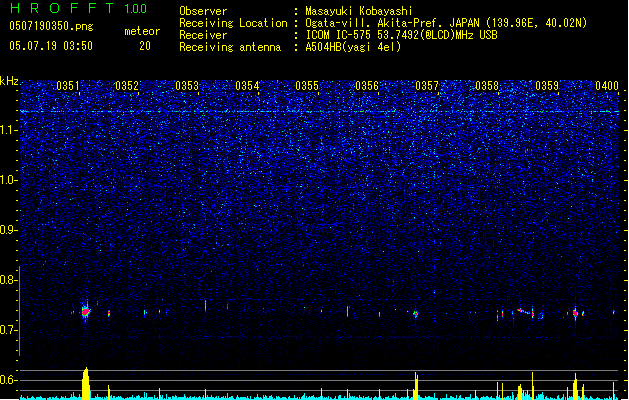Click the 0353 time marker
This screenshot has height=400, width=629.
coord(187,86)
